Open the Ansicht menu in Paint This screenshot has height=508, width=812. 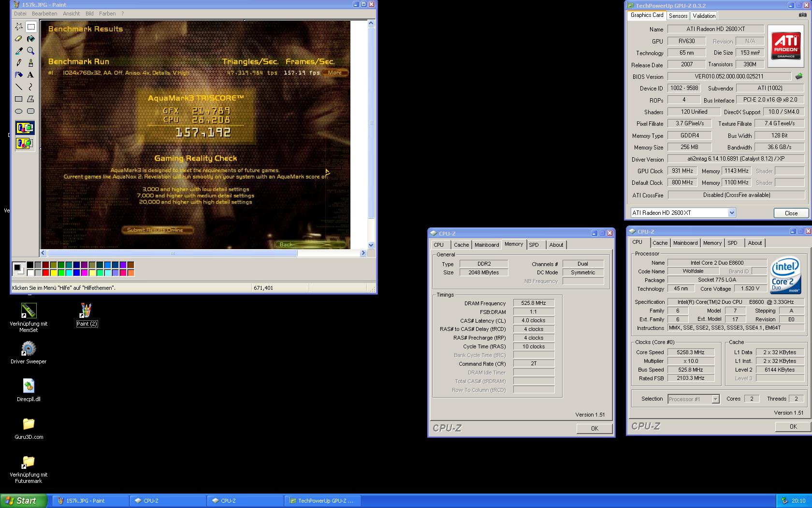point(72,14)
